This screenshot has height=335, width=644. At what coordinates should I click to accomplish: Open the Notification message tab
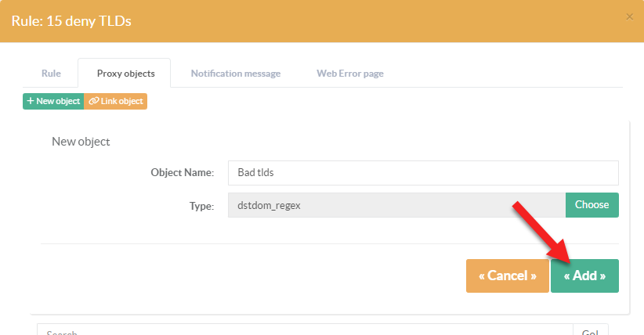tap(235, 74)
